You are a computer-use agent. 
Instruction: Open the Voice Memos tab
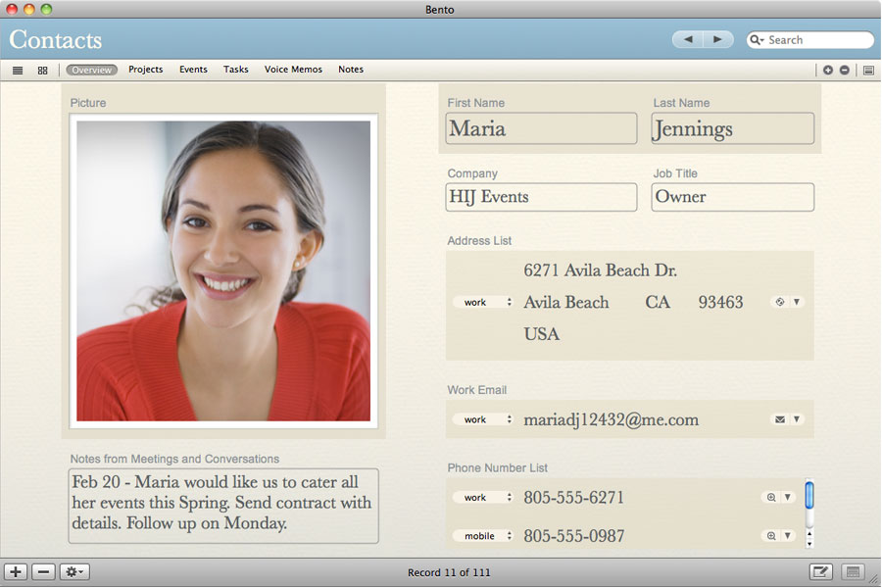[293, 70]
